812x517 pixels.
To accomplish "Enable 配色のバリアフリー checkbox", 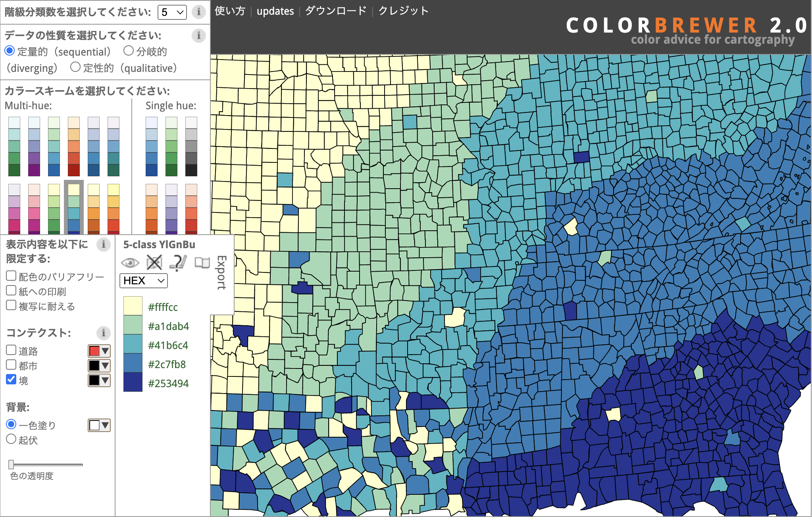I will pyautogui.click(x=11, y=276).
